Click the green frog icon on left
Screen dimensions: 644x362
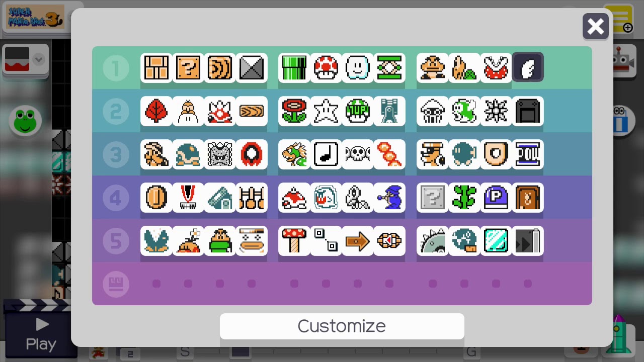coord(25,121)
